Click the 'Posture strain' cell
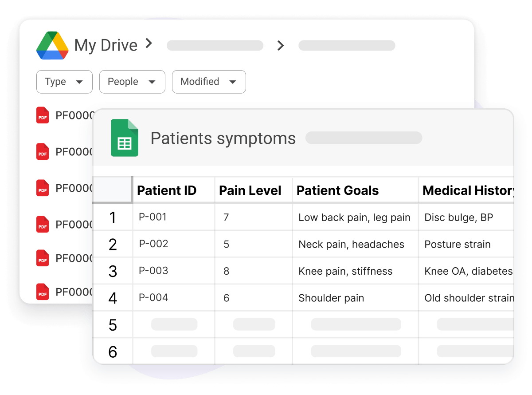Viewport: 532px width, 395px height. tap(458, 245)
